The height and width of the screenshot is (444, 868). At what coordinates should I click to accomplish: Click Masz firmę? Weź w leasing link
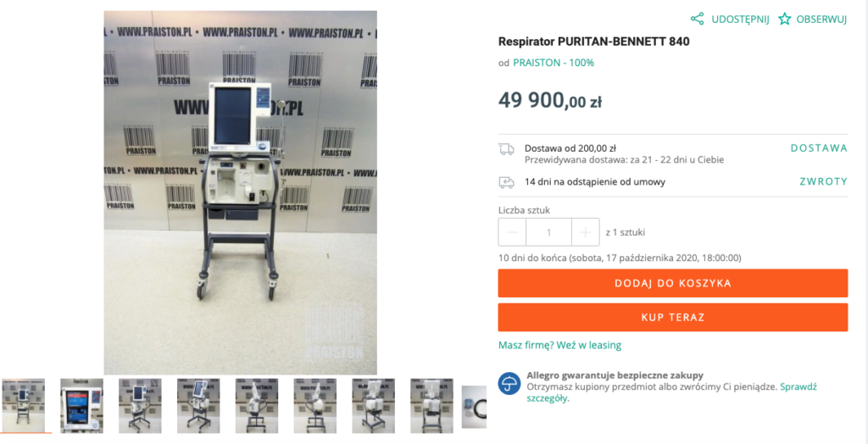click(559, 345)
